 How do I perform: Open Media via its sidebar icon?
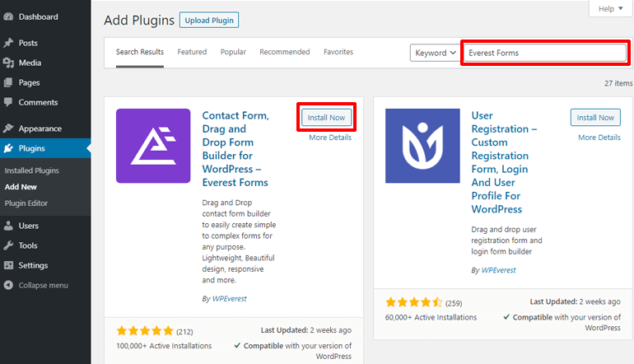[x=8, y=63]
